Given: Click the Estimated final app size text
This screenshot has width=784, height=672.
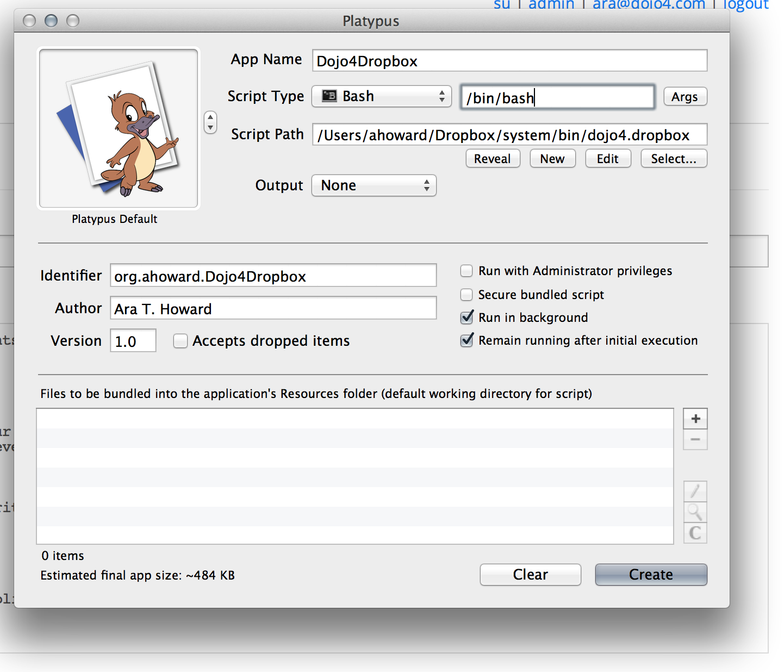Looking at the screenshot, I should (138, 575).
